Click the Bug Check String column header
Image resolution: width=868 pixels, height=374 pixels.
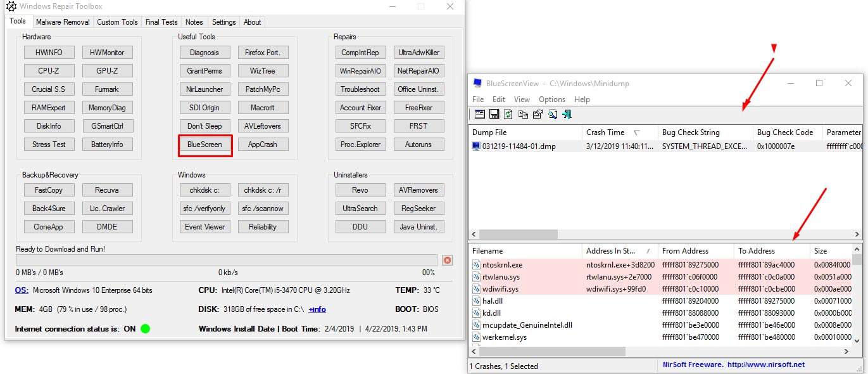705,132
